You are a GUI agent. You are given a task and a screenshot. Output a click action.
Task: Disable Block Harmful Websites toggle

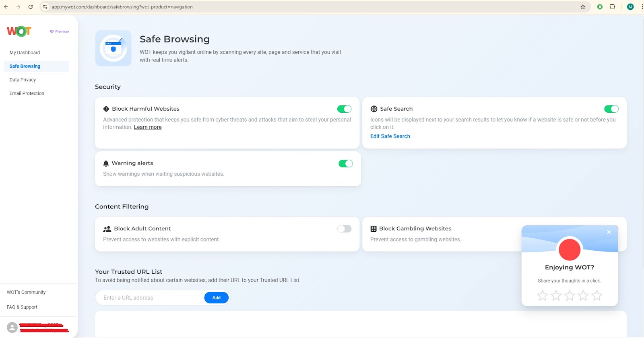click(x=345, y=109)
